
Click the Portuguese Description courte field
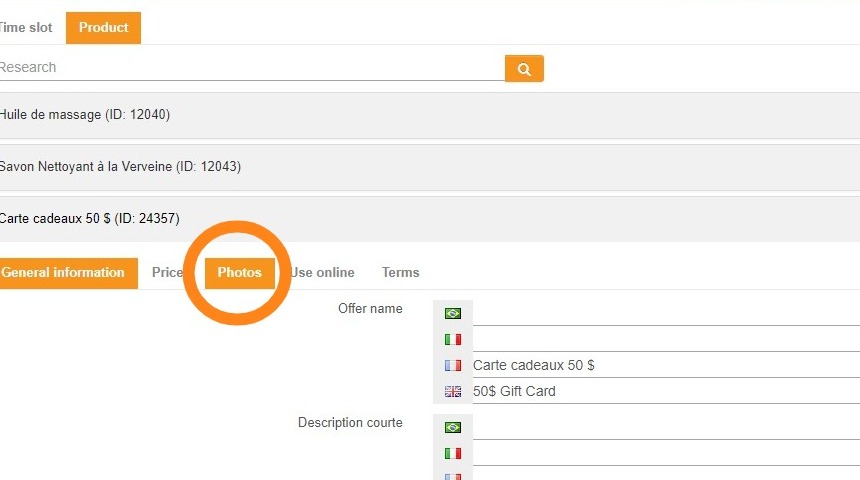[666, 427]
